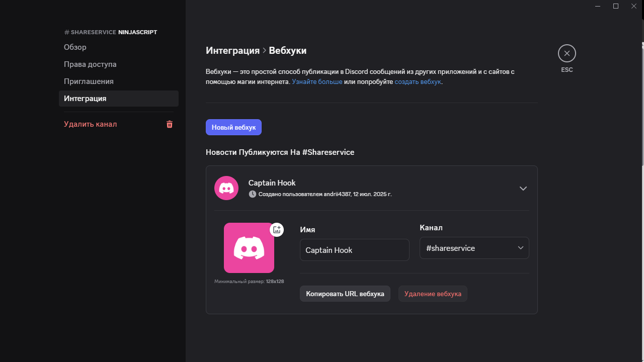This screenshot has height=362, width=644.
Task: Collapse the Captain Hook webhook card
Action: pyautogui.click(x=523, y=188)
